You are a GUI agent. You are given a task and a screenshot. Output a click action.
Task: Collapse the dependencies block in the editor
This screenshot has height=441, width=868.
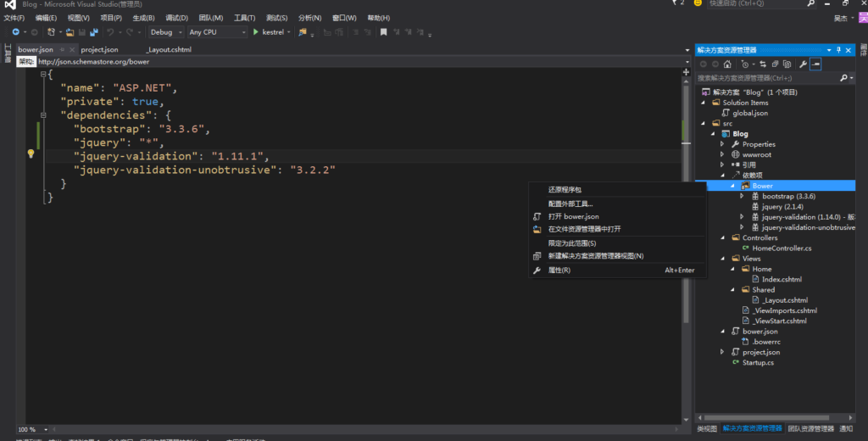[43, 114]
